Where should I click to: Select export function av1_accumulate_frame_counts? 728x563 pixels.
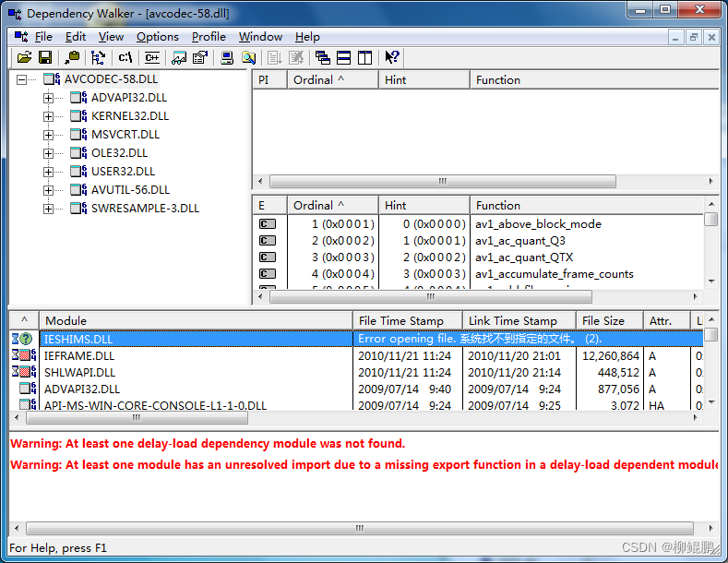(x=555, y=274)
